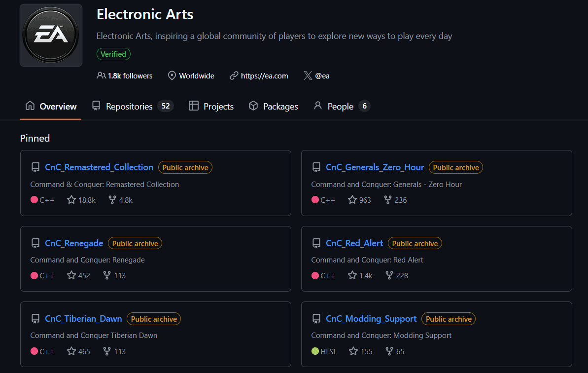View 228 forks of CnC_Red_Alert
Viewport: 588px width, 373px height.
click(397, 275)
